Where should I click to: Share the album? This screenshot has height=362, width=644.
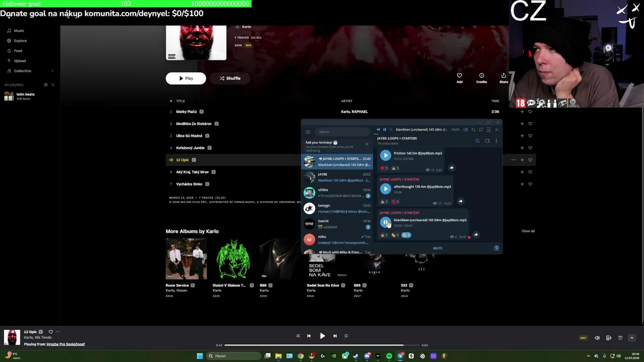tap(504, 78)
